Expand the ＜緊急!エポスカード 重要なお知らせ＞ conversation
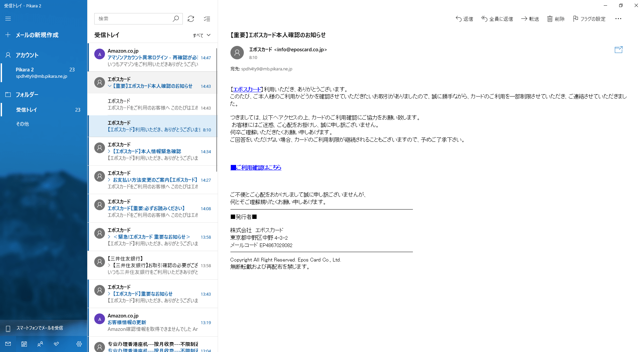This screenshot has width=644, height=352. [x=109, y=237]
